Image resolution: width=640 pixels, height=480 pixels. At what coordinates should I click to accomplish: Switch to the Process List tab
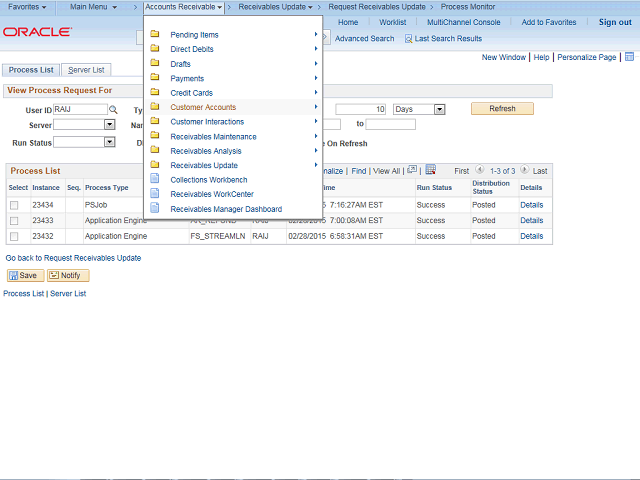point(31,70)
